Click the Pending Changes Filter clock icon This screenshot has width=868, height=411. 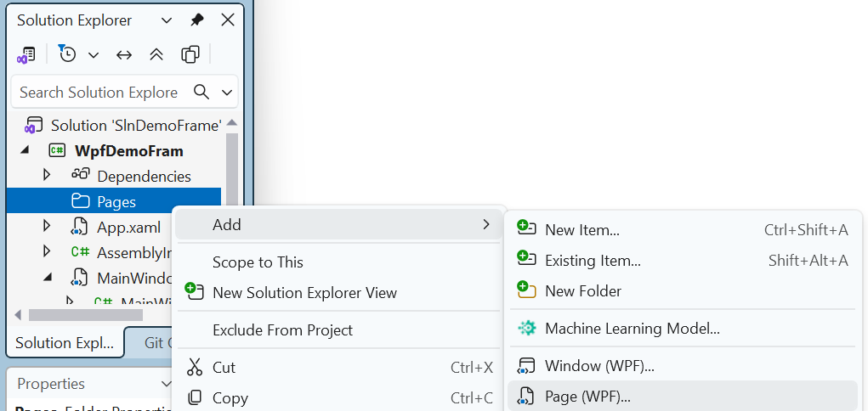pos(67,54)
